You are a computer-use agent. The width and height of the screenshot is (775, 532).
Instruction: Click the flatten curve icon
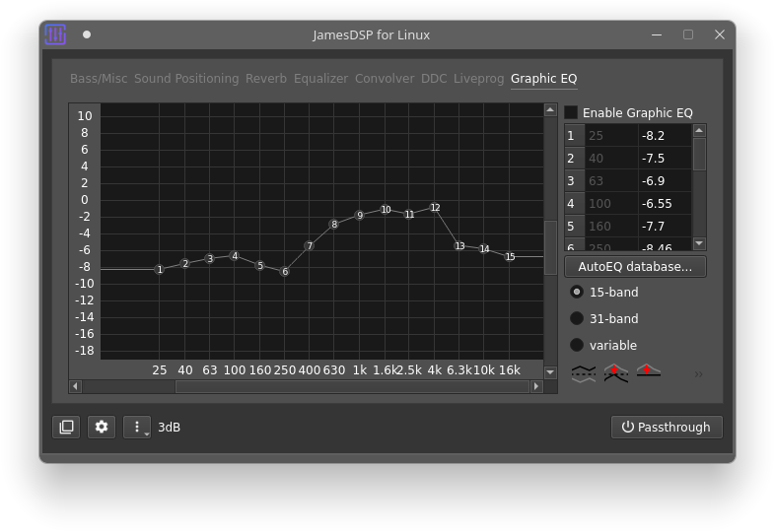584,374
